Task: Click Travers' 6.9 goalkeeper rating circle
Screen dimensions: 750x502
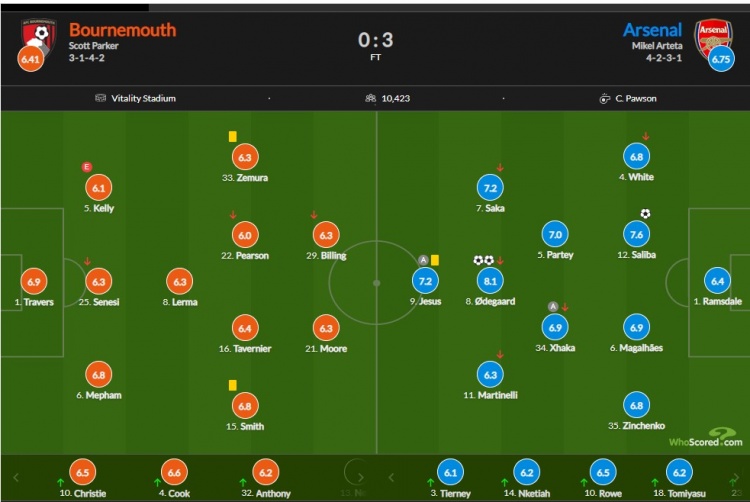Action: tap(34, 282)
